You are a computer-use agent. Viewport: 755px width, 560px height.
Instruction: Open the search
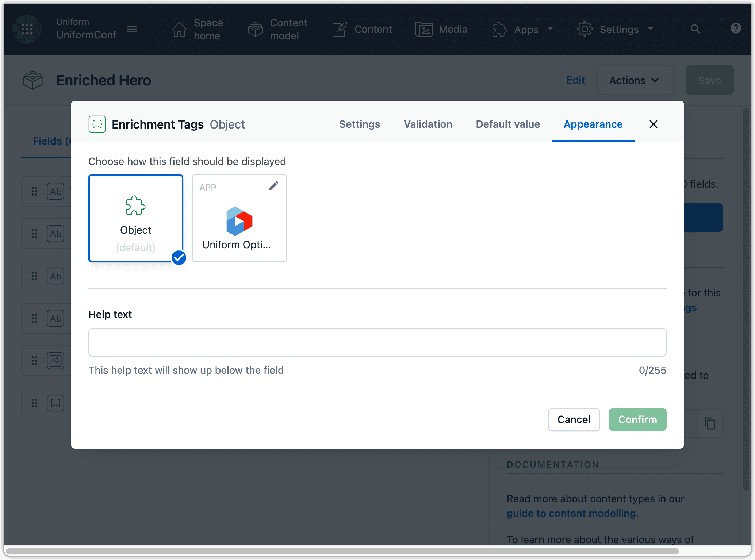click(695, 29)
